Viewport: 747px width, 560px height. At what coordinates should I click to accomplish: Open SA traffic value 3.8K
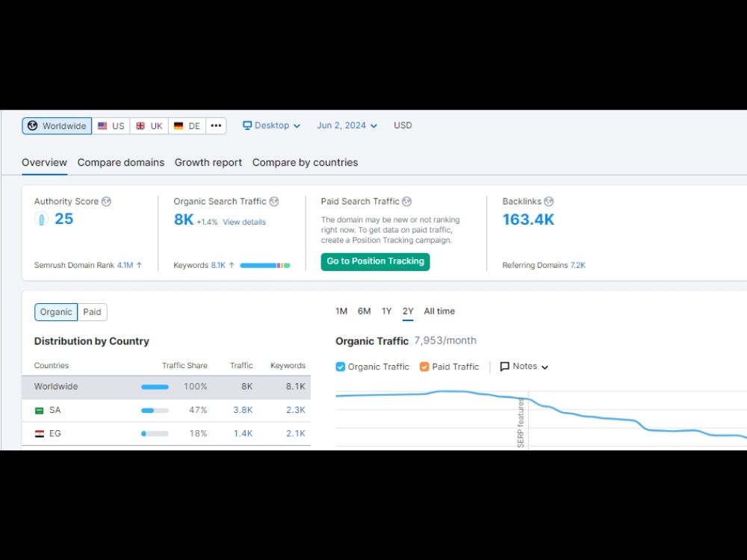243,410
